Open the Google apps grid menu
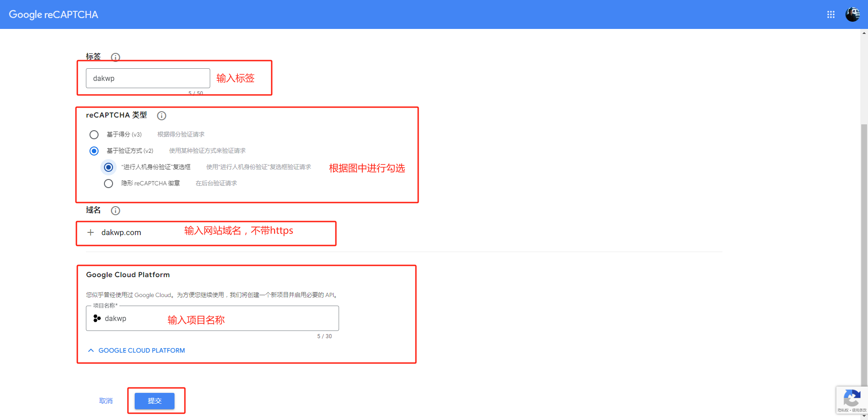This screenshot has width=868, height=420. point(830,14)
